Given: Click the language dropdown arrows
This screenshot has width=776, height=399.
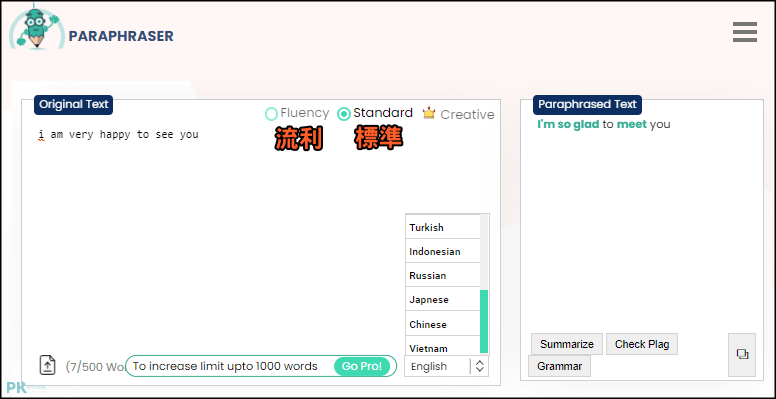Looking at the screenshot, I should (479, 366).
